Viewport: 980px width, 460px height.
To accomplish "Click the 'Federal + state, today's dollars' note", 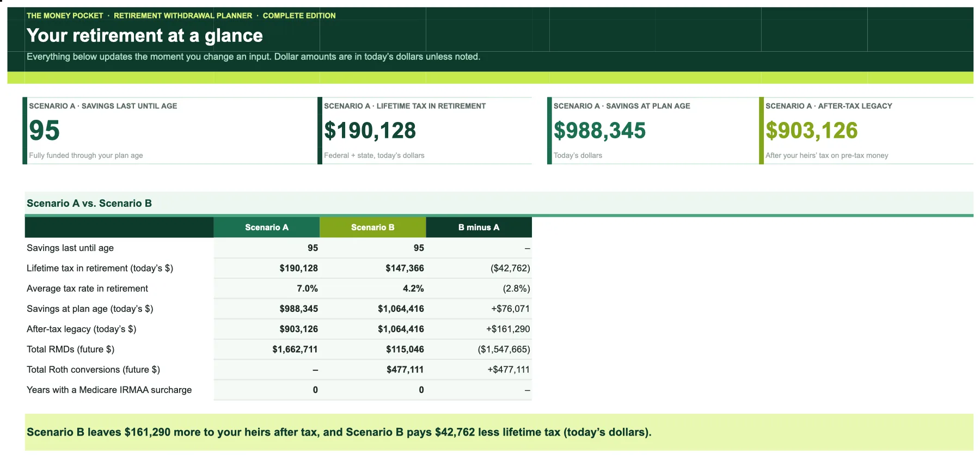I will click(x=374, y=155).
